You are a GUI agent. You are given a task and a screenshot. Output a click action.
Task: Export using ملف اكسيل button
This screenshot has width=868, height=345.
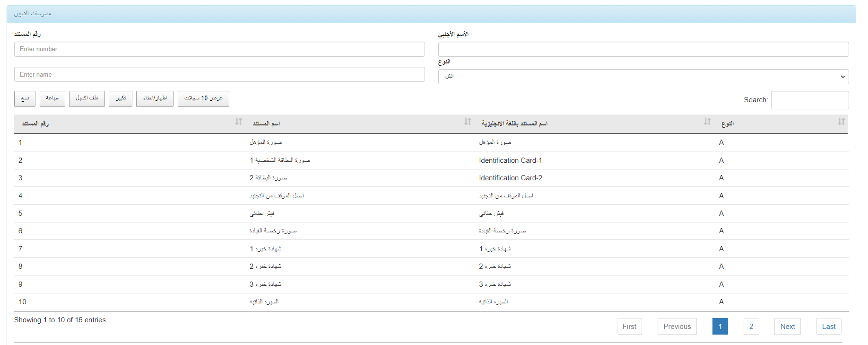(x=87, y=98)
